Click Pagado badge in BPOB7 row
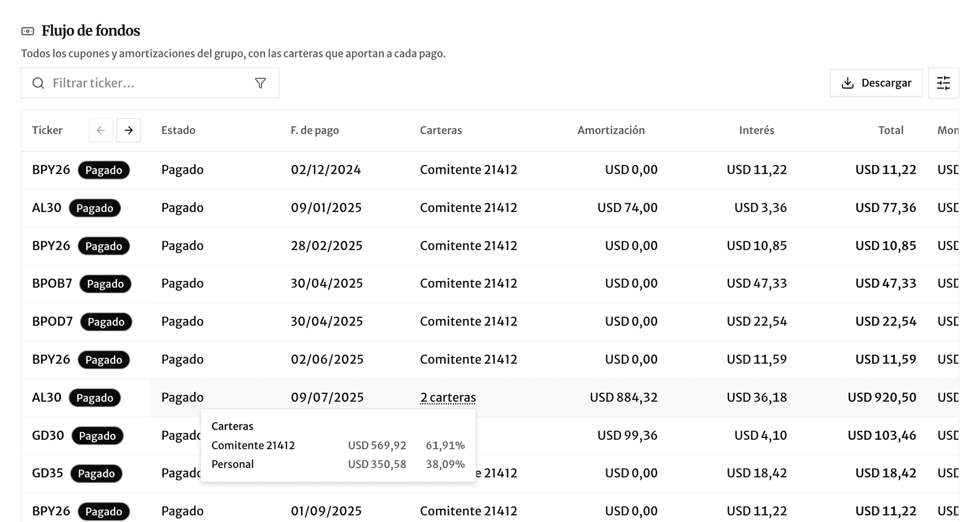This screenshot has height=522, width=980. (105, 284)
